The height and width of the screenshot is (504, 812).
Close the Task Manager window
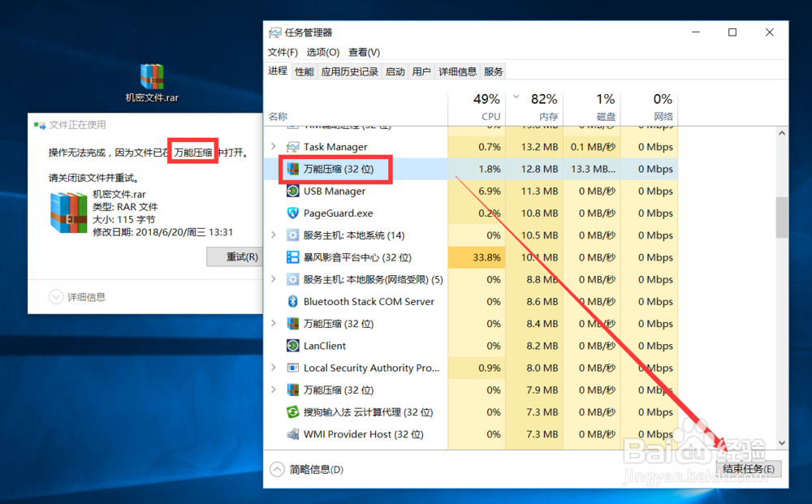point(770,32)
